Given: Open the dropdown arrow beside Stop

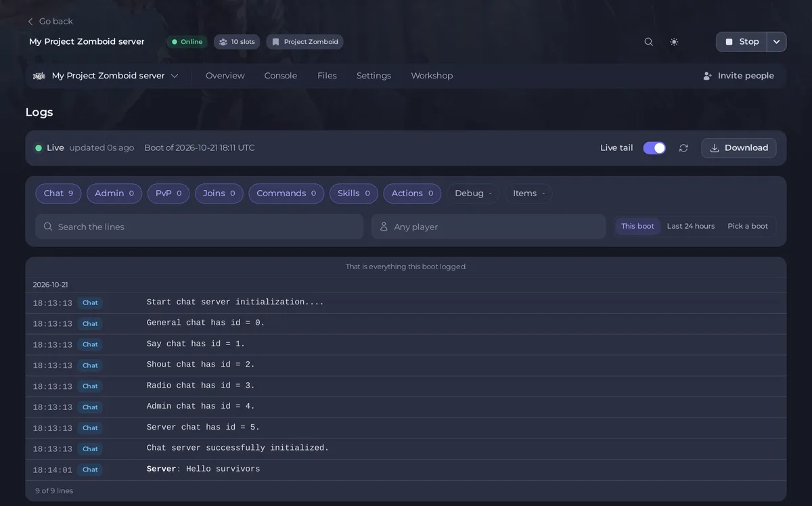Looking at the screenshot, I should point(777,42).
